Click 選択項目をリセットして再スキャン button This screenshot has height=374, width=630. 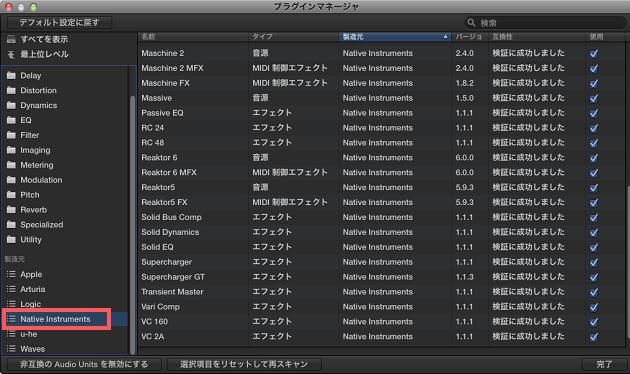click(244, 364)
